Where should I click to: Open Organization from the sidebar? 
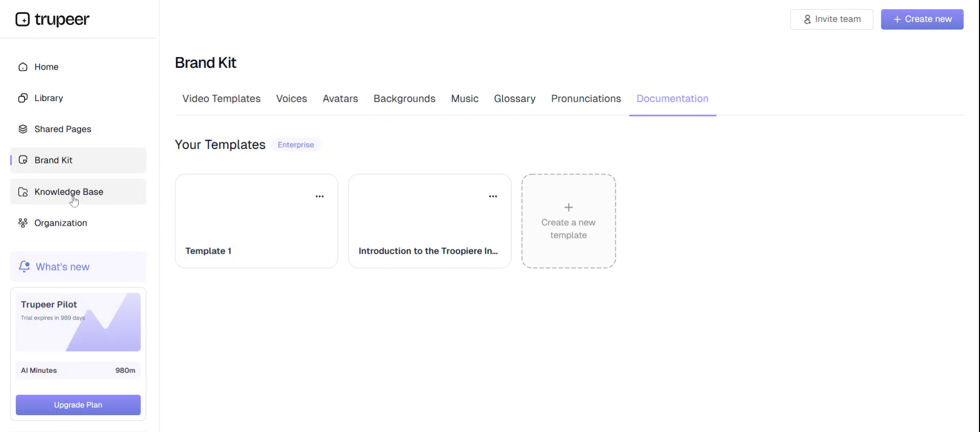tap(78, 223)
